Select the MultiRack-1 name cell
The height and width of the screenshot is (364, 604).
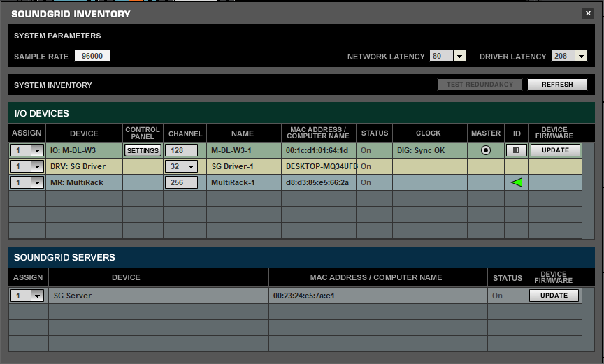[x=243, y=182]
